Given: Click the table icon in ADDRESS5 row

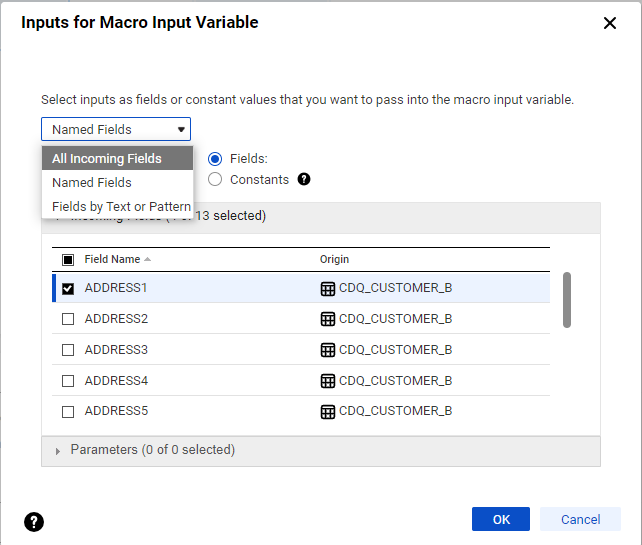Looking at the screenshot, I should coord(327,412).
